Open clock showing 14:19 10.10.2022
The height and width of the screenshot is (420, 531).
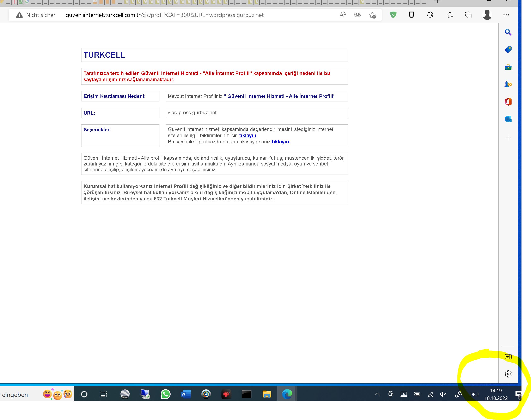point(496,394)
